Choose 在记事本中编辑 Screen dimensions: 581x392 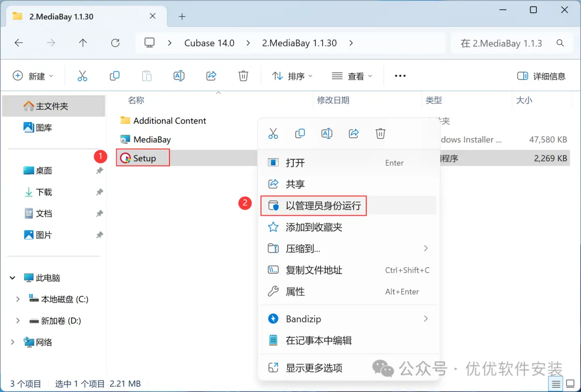[349, 340]
